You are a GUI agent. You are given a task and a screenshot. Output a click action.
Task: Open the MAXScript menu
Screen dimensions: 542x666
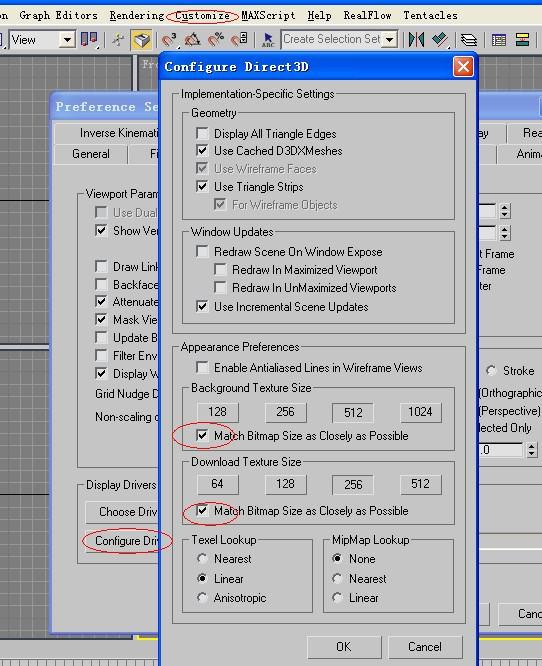click(268, 16)
